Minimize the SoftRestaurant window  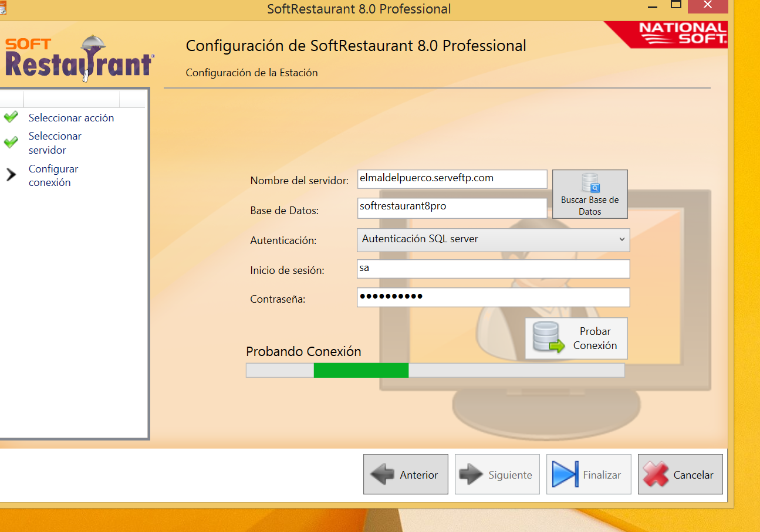click(653, 6)
